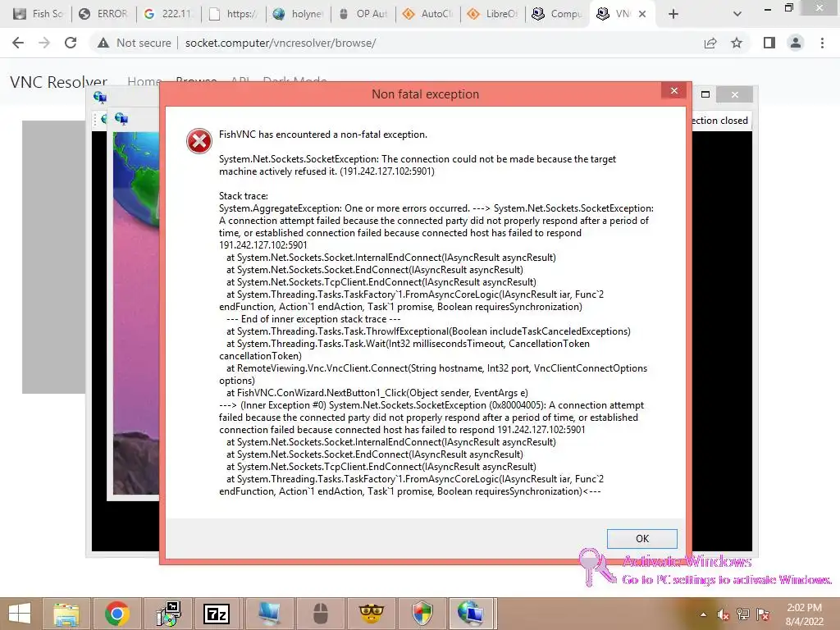Click OK in the Non fatal exception dialog

[641, 538]
